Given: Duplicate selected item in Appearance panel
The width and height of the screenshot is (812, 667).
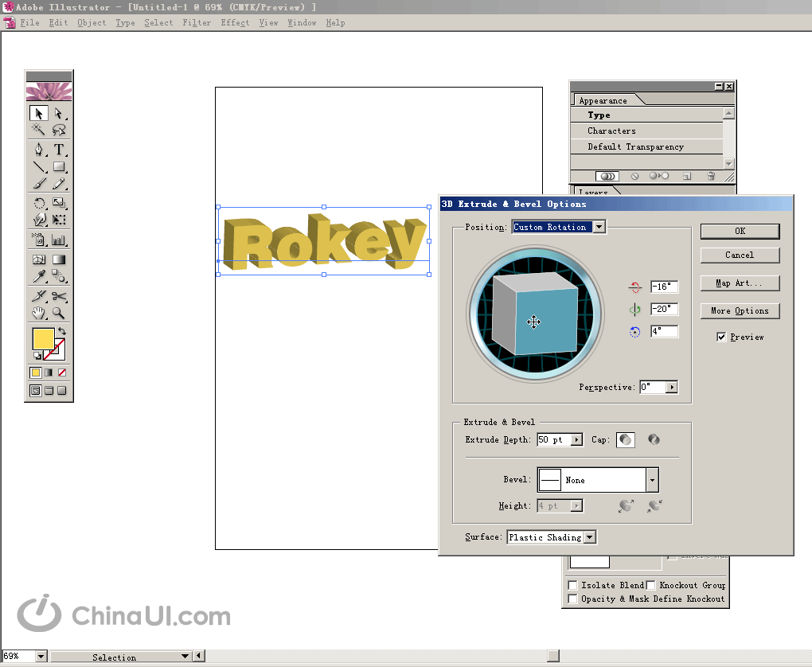Looking at the screenshot, I should [x=687, y=176].
